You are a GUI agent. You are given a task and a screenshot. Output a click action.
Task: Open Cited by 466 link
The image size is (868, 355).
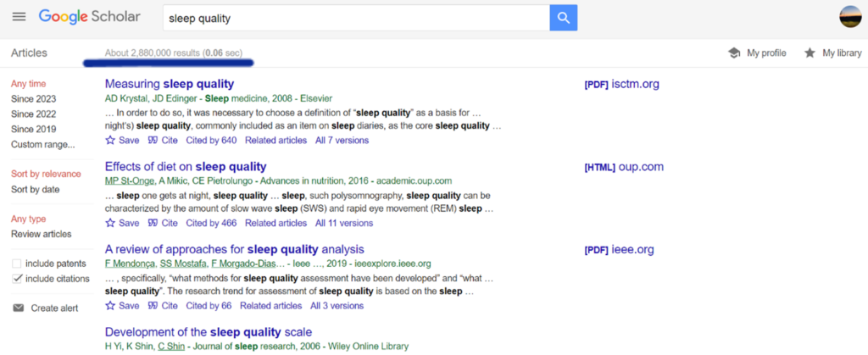coord(211,224)
